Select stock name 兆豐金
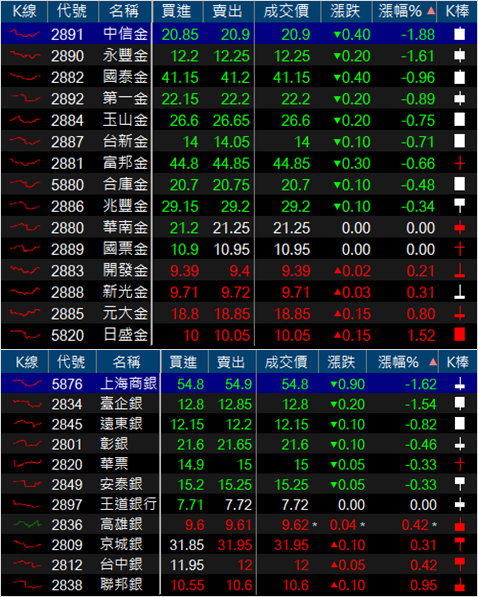 click(125, 206)
